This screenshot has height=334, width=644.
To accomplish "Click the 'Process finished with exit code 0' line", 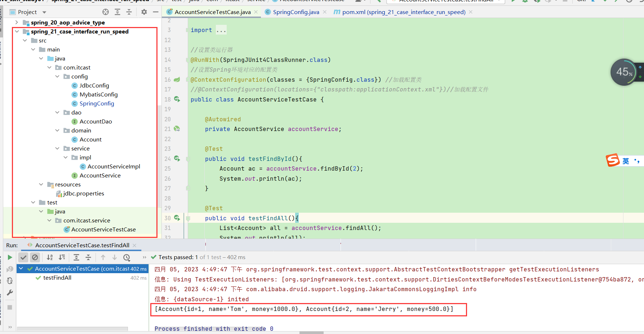I will point(214,329).
